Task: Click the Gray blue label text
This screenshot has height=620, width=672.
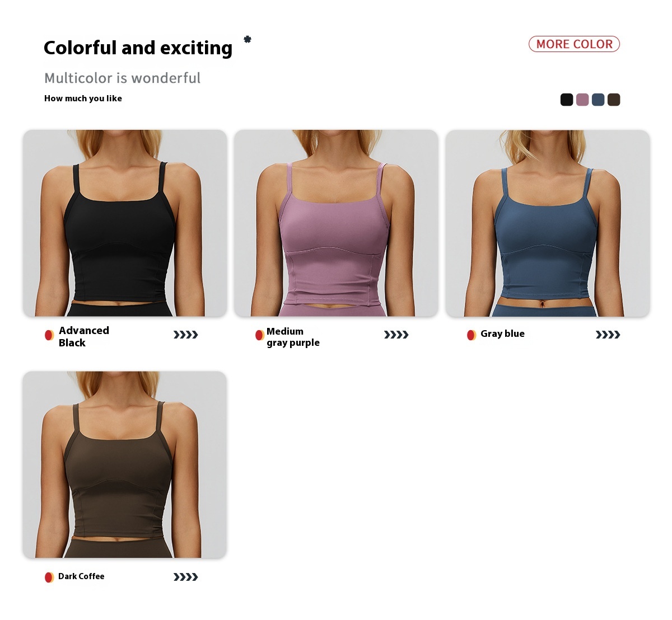Action: pyautogui.click(x=502, y=334)
